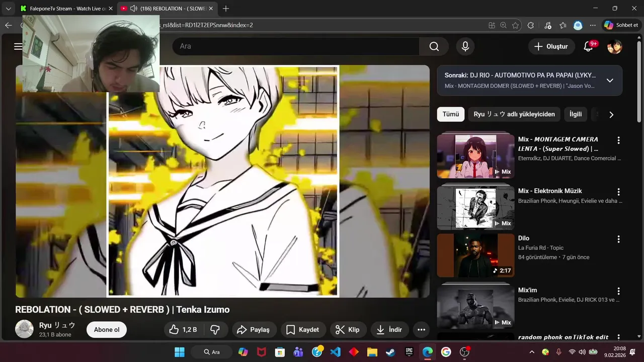Open the YouTube hamburger guide menu

point(18,46)
